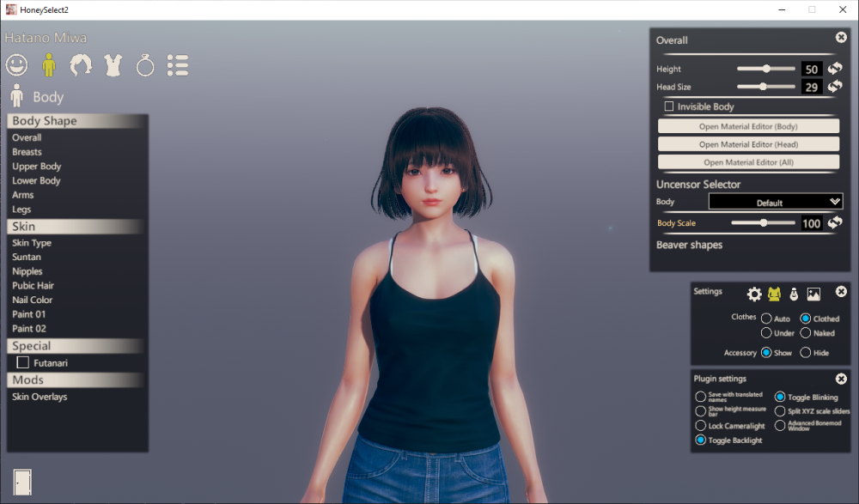Reset Height value with refresh icon

point(835,69)
